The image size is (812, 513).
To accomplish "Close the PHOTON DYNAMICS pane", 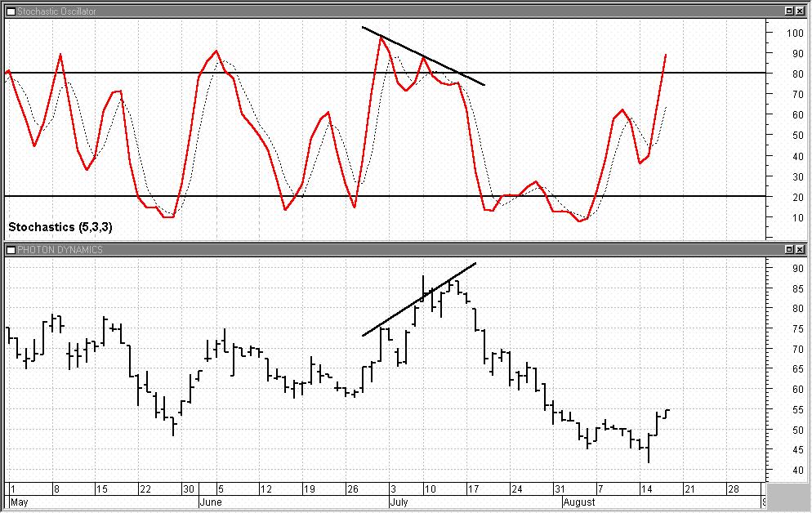I will [800, 249].
